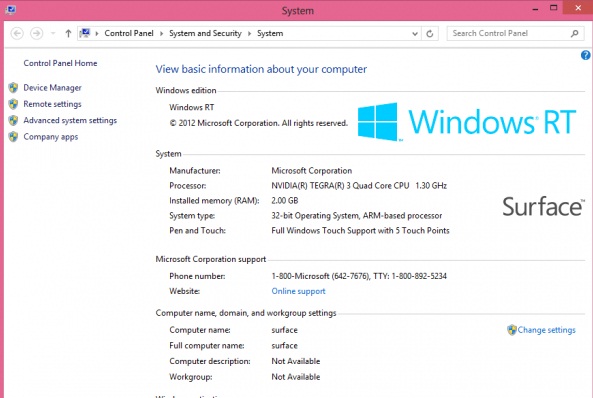The height and width of the screenshot is (398, 593).
Task: Click the shield icon beside Remote settings
Action: [x=13, y=104]
